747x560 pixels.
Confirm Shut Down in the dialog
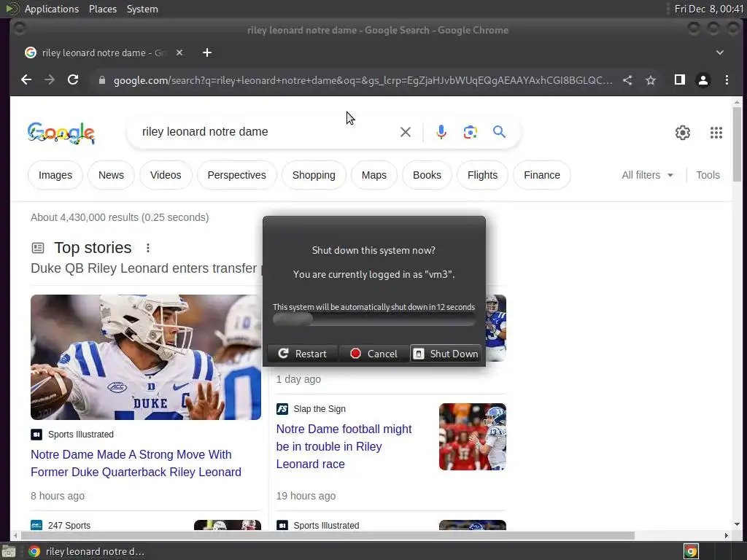tap(446, 354)
